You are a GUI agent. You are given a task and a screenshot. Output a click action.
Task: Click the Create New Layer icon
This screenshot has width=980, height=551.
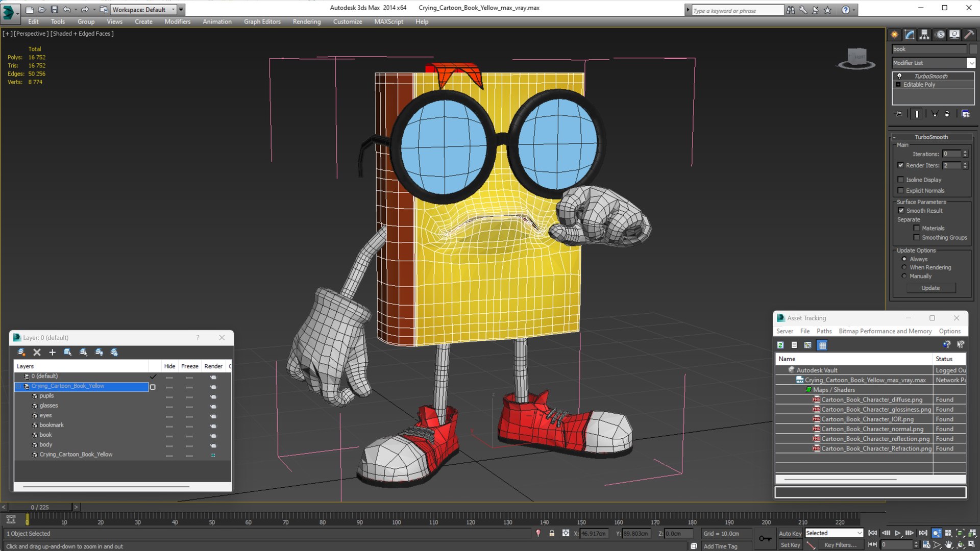point(21,352)
